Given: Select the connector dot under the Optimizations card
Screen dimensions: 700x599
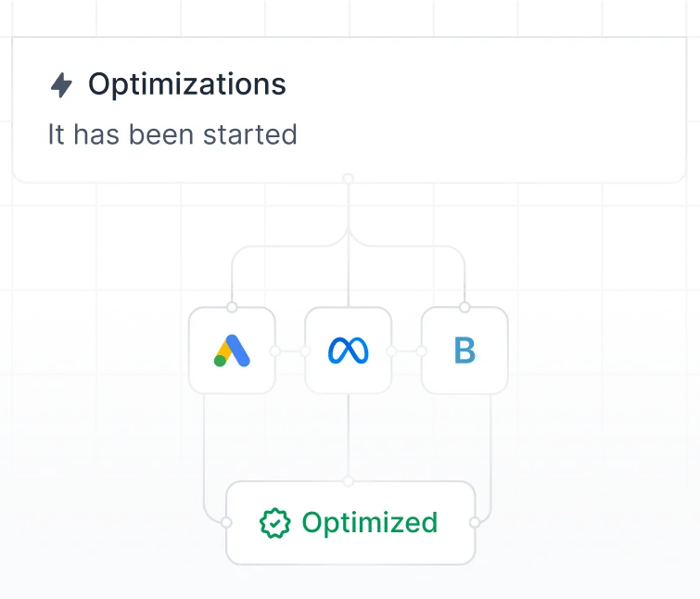Looking at the screenshot, I should (x=349, y=179).
